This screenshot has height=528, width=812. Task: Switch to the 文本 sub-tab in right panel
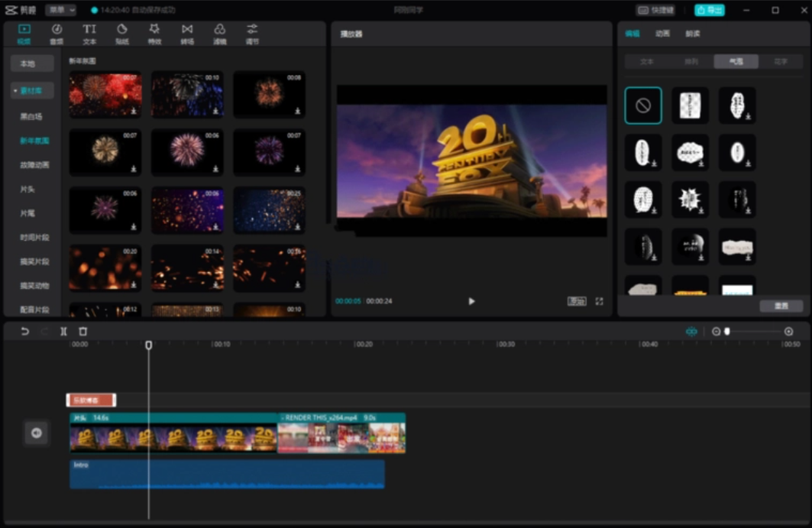[x=647, y=62]
